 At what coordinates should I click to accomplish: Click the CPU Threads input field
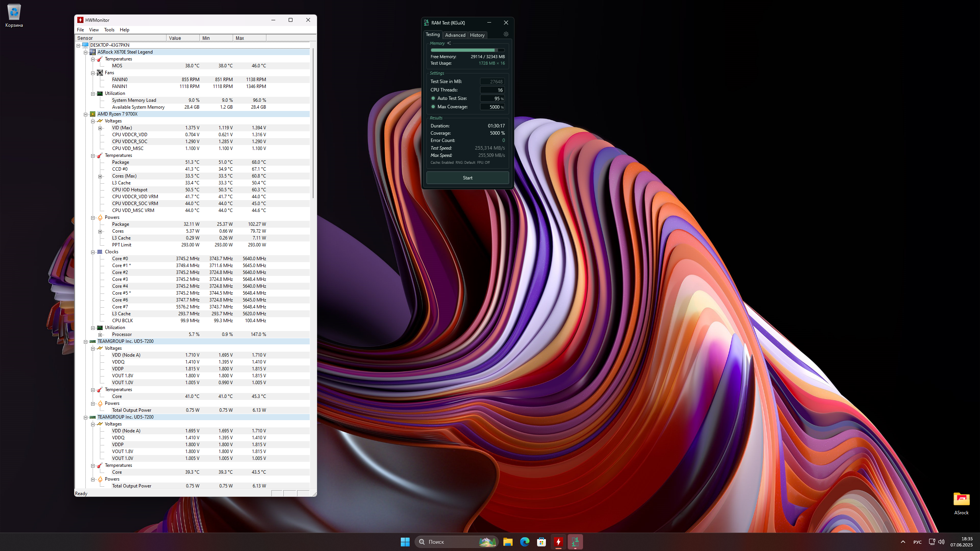click(x=492, y=90)
